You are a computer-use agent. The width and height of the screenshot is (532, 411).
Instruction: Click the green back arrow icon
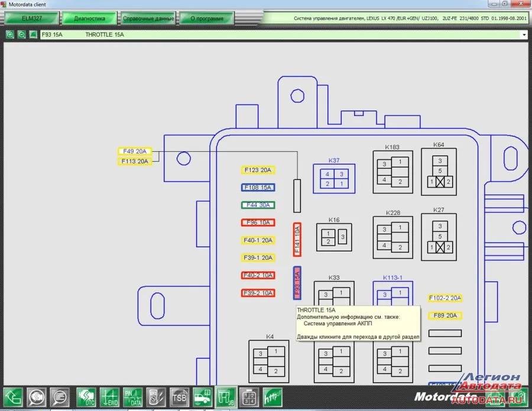tap(13, 397)
